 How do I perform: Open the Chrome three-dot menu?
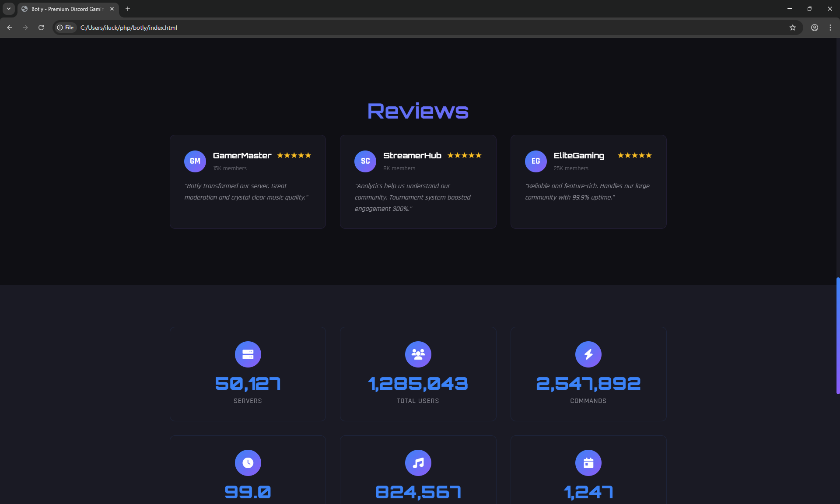[x=830, y=28]
